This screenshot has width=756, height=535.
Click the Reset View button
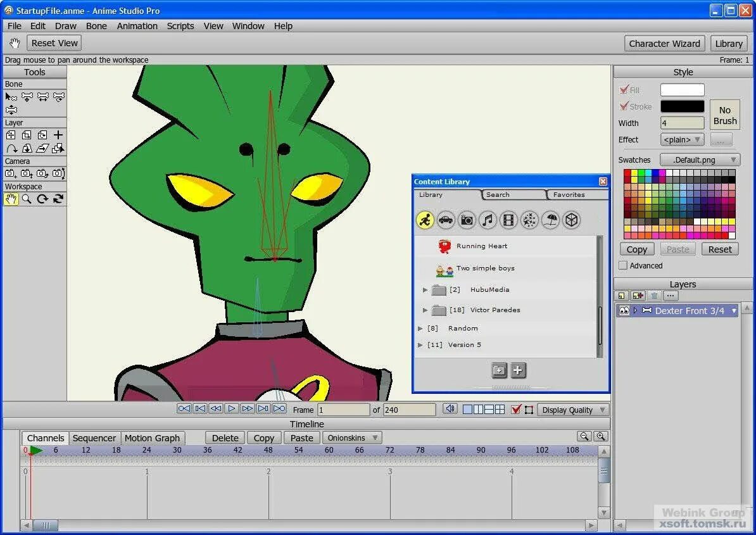click(x=54, y=43)
